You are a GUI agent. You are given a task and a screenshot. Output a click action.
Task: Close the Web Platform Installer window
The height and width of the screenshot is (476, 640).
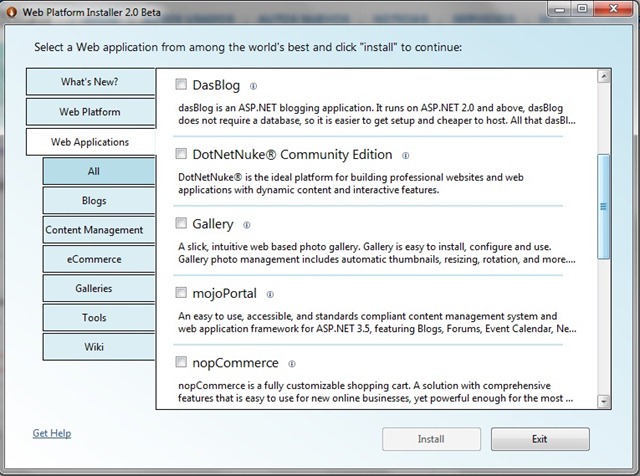point(613,9)
